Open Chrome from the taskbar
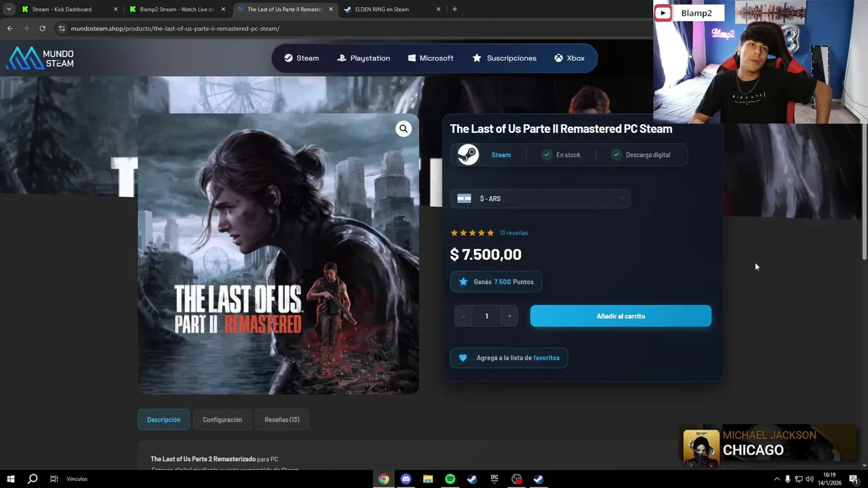 coord(384,479)
